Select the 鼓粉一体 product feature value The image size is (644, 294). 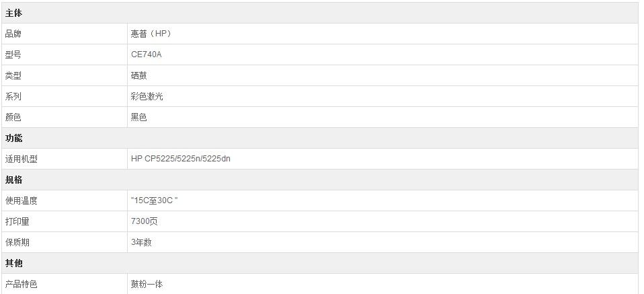147,284
